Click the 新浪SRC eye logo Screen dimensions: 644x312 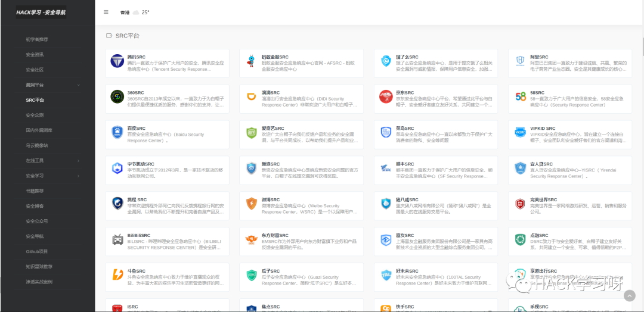252,168
